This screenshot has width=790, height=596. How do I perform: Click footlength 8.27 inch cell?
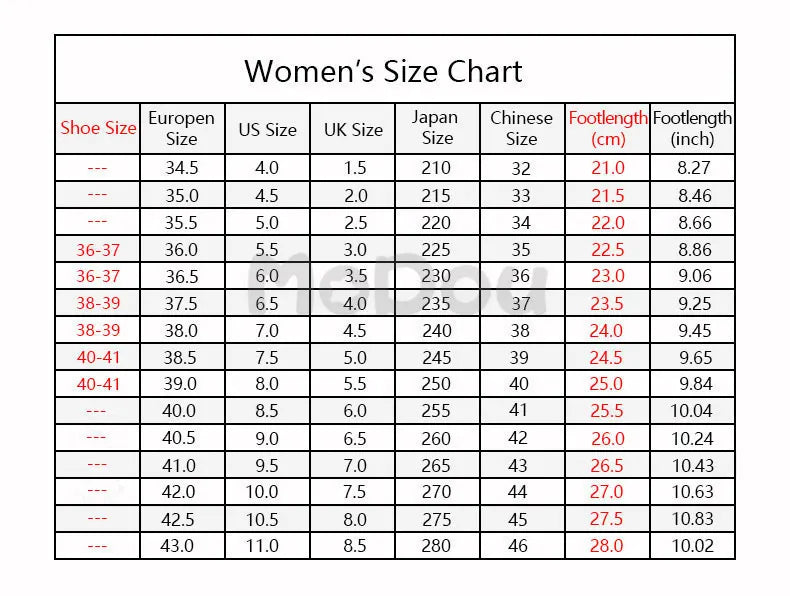(x=694, y=168)
